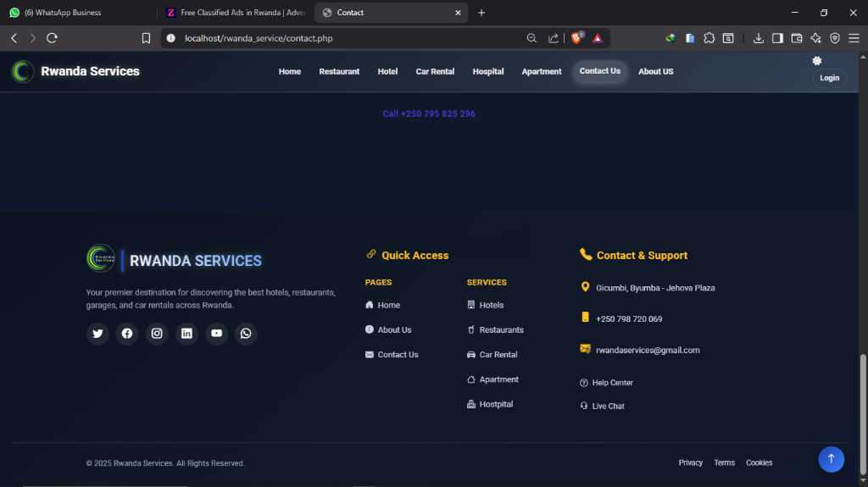Open the Live Chat link
868x487 pixels.
point(603,407)
